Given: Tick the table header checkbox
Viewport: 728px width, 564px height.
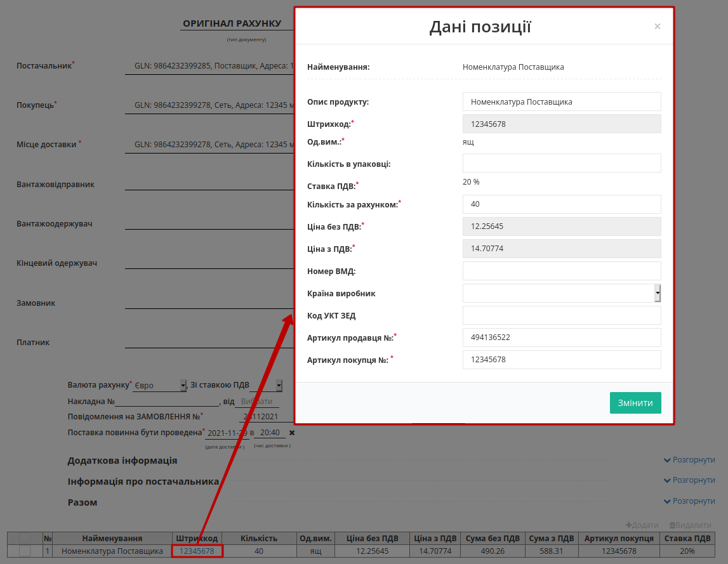Looking at the screenshot, I should tap(25, 539).
